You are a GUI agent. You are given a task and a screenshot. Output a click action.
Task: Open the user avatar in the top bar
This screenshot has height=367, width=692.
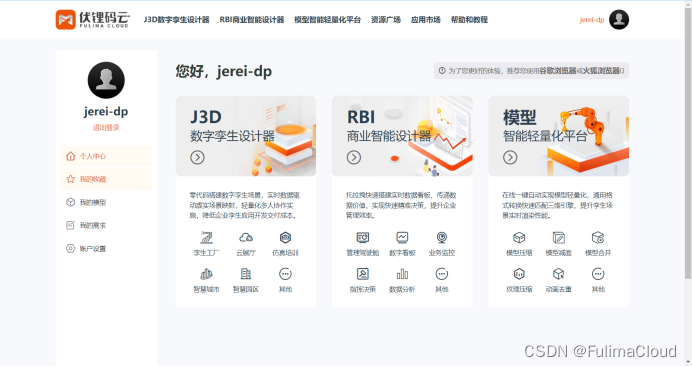point(619,19)
